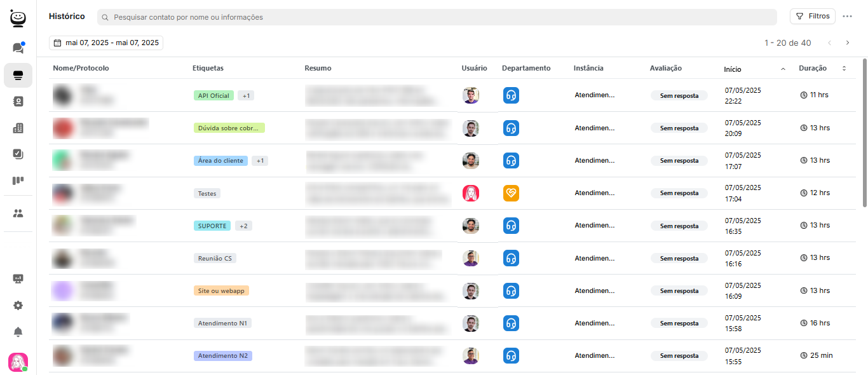The height and width of the screenshot is (375, 868).
Task: Open the kanban board icon in sidebar
Action: (18, 181)
